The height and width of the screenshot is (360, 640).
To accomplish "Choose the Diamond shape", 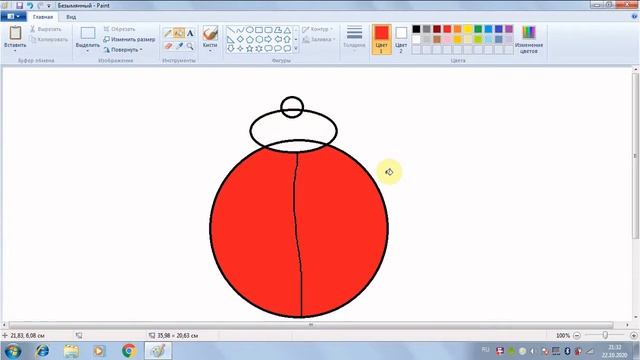I will click(x=240, y=40).
